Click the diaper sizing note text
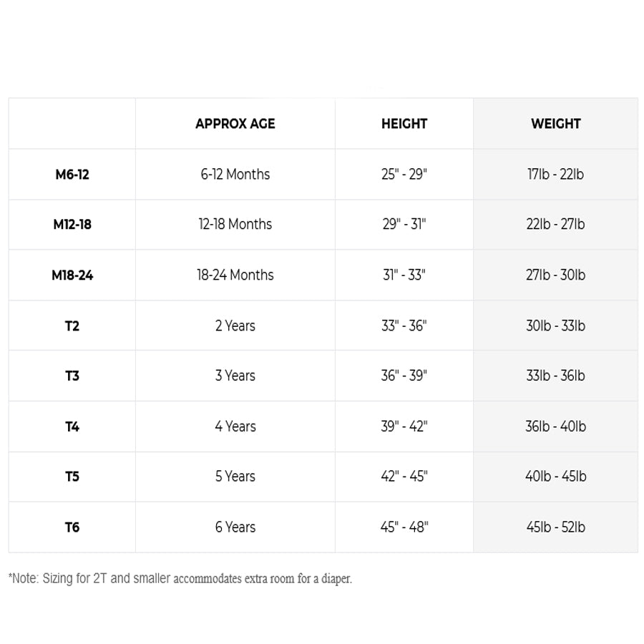The width and height of the screenshot is (644, 644). coord(180,578)
